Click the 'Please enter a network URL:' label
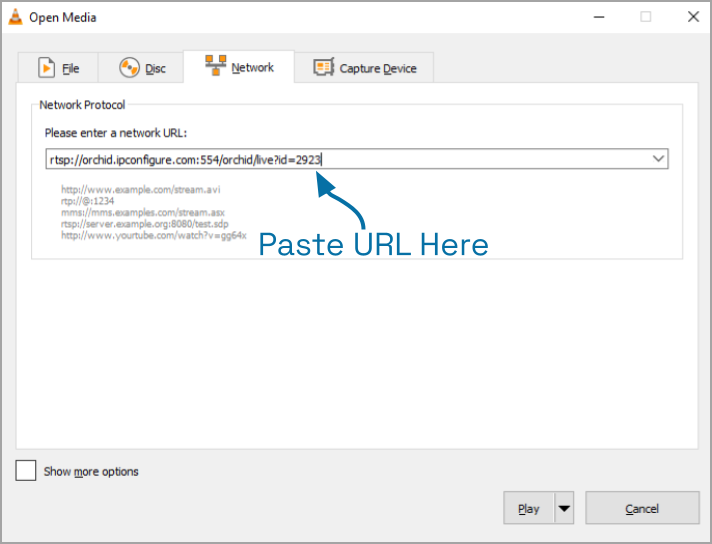712x544 pixels. 116,133
